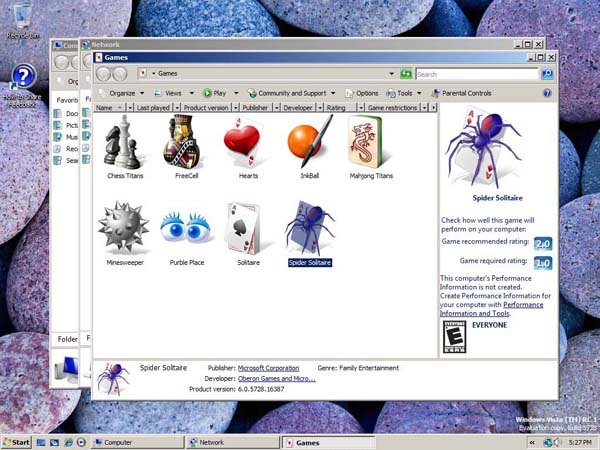600x450 pixels.
Task: Click the Purble Place icon
Action: pos(186,228)
